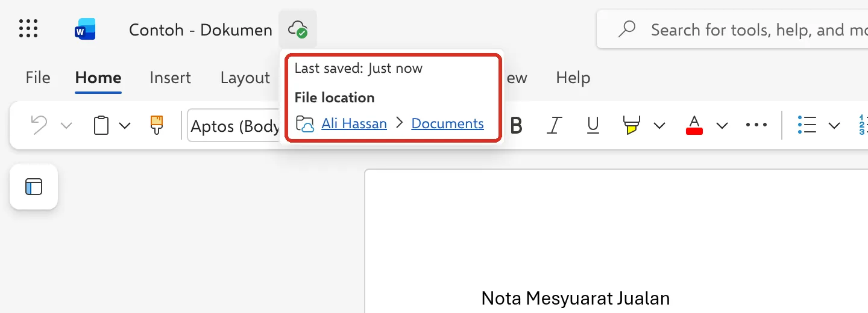Select the Home tab
This screenshot has width=868, height=313.
(x=98, y=78)
